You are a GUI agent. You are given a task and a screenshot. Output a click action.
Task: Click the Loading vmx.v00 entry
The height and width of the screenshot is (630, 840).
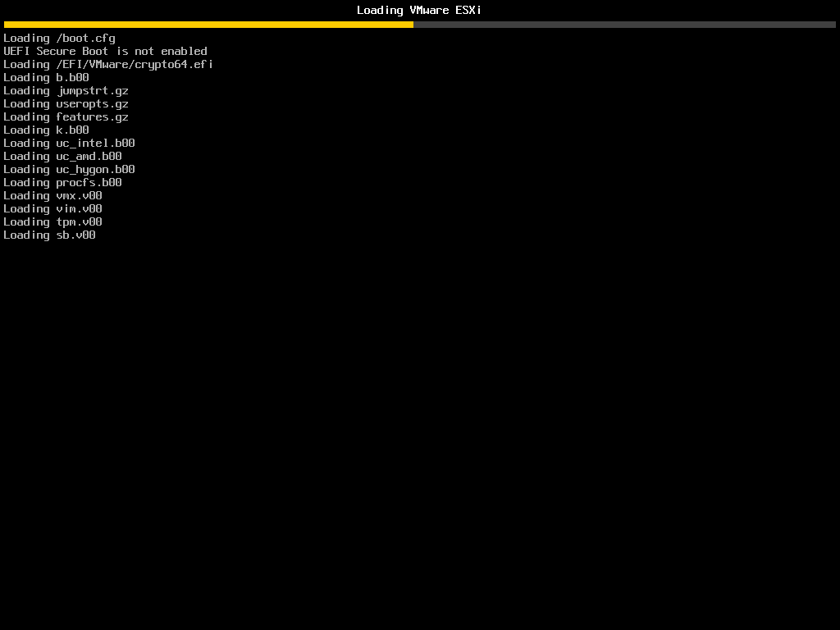pyautogui.click(x=52, y=195)
